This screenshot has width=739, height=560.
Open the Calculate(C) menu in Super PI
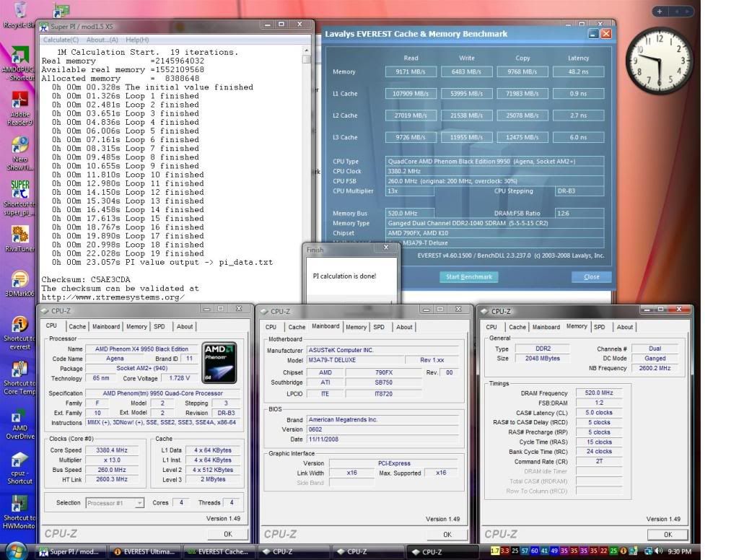pos(61,40)
